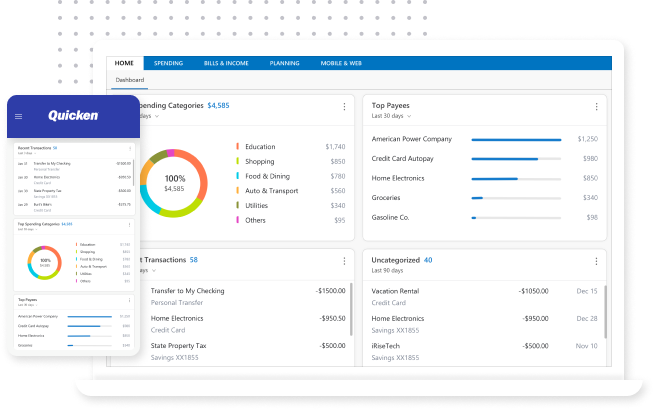
Task: Open kebab menu on Uncategorized card
Action: tap(596, 261)
